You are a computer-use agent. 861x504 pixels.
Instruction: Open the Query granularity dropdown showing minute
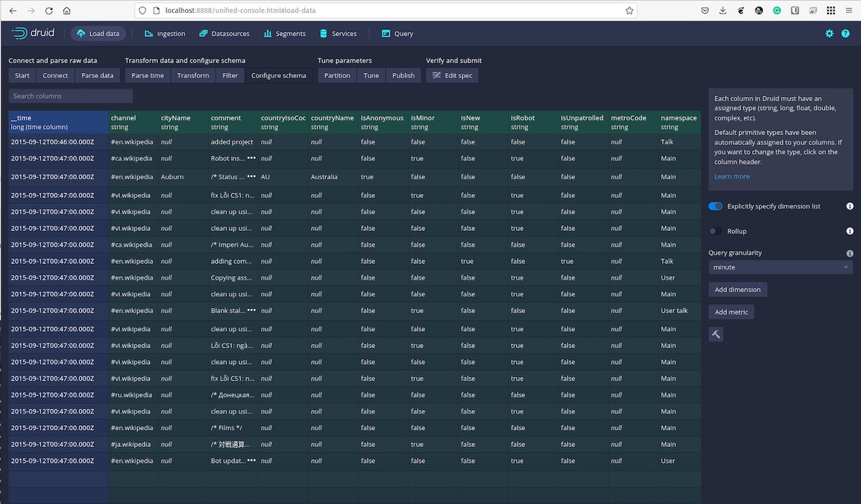780,267
